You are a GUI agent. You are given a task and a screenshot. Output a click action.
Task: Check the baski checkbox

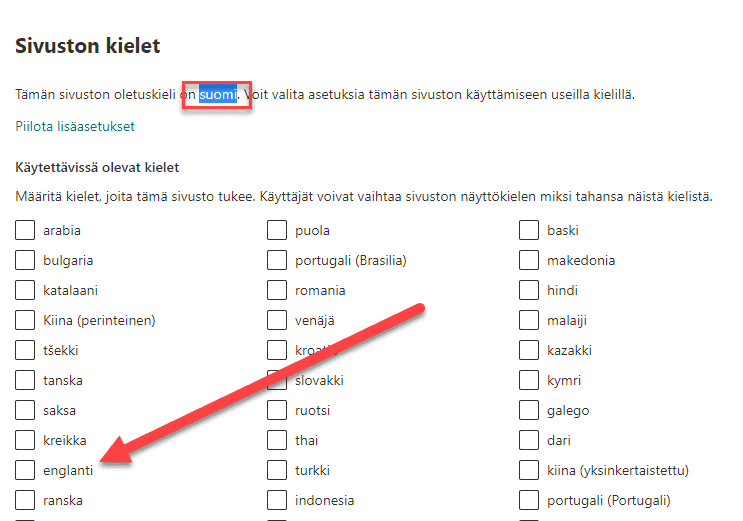click(529, 231)
